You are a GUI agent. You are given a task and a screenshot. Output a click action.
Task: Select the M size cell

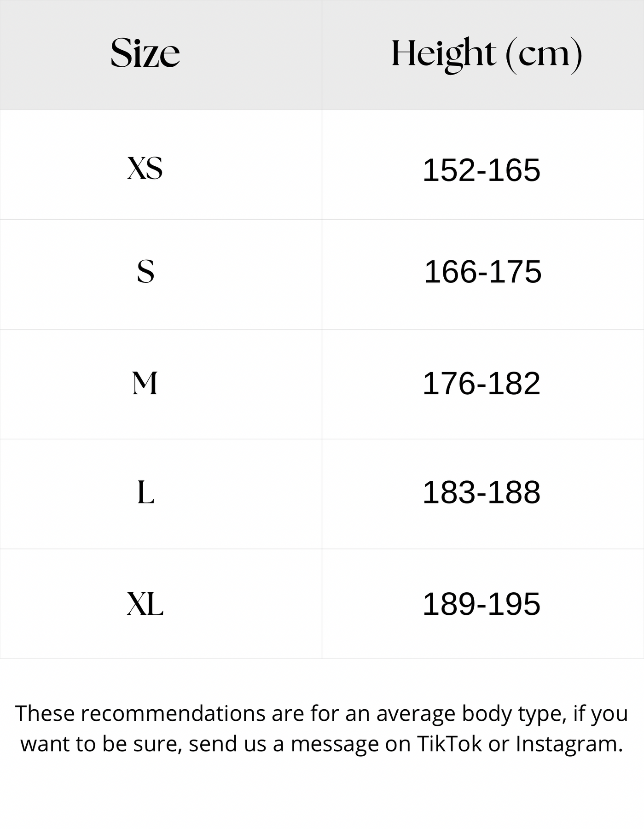[x=145, y=383]
